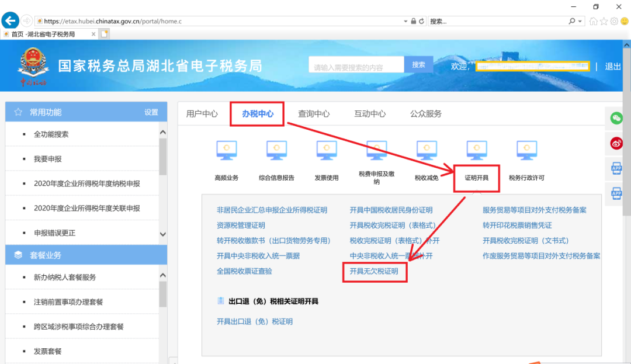Screen dimensions: 631x364
Task: Open the 资源税管理证明 link
Action: coord(241,226)
